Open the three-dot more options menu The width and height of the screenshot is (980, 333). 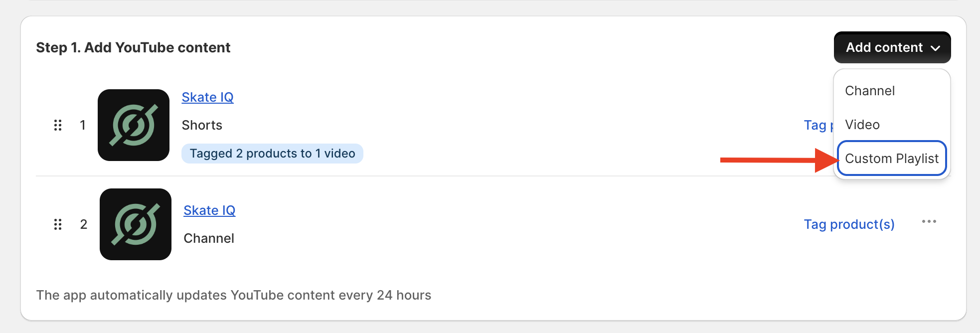929,222
